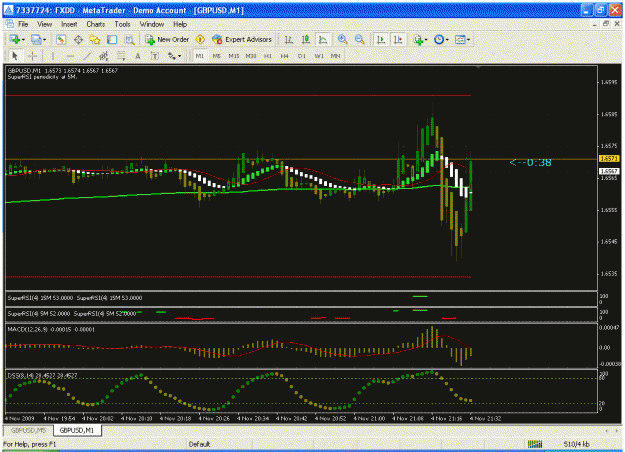Open the Navigator folder-star icon
625x452 pixels.
pyautogui.click(x=95, y=39)
